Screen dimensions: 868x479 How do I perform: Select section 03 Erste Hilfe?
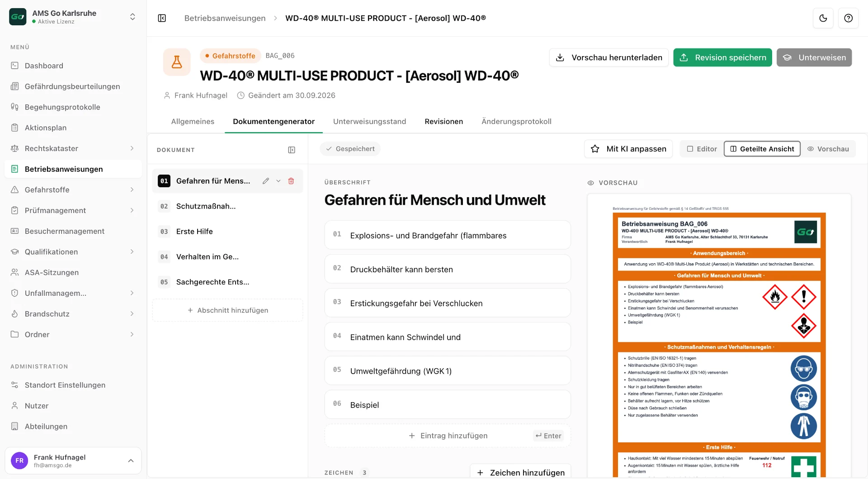coord(227,232)
